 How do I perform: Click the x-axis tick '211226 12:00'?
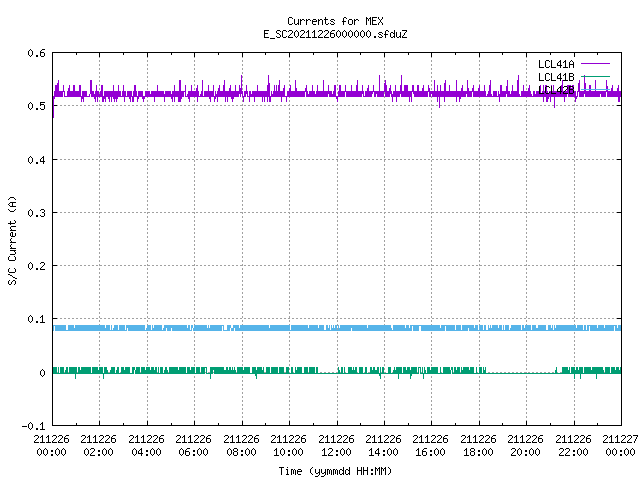tap(336, 446)
